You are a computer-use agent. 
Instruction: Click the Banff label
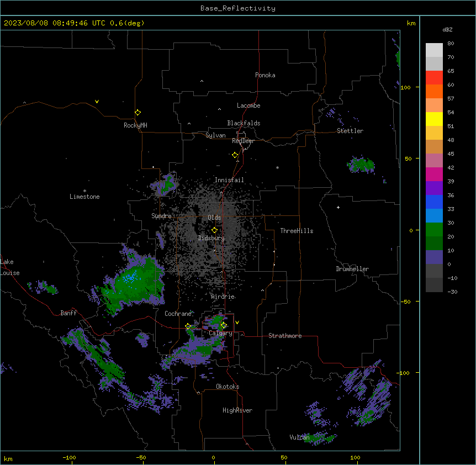click(68, 313)
